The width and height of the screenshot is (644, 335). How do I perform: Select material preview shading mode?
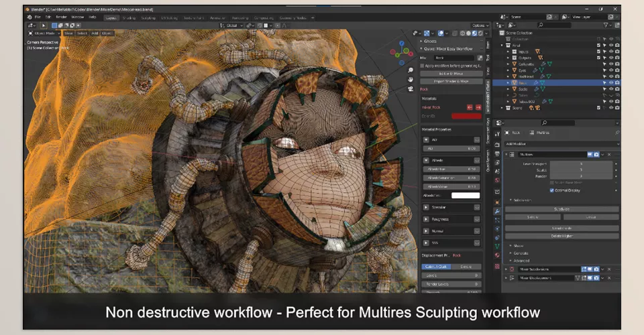474,33
